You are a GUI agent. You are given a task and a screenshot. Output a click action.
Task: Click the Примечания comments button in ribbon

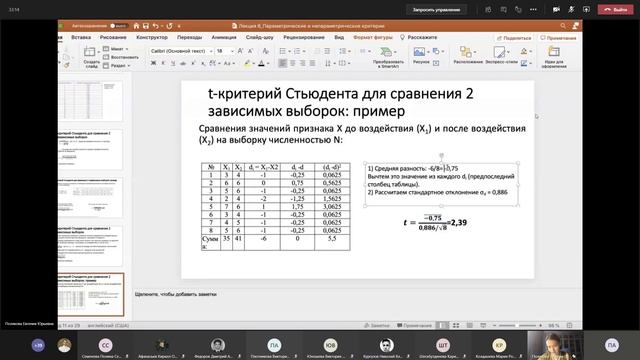[558, 38]
